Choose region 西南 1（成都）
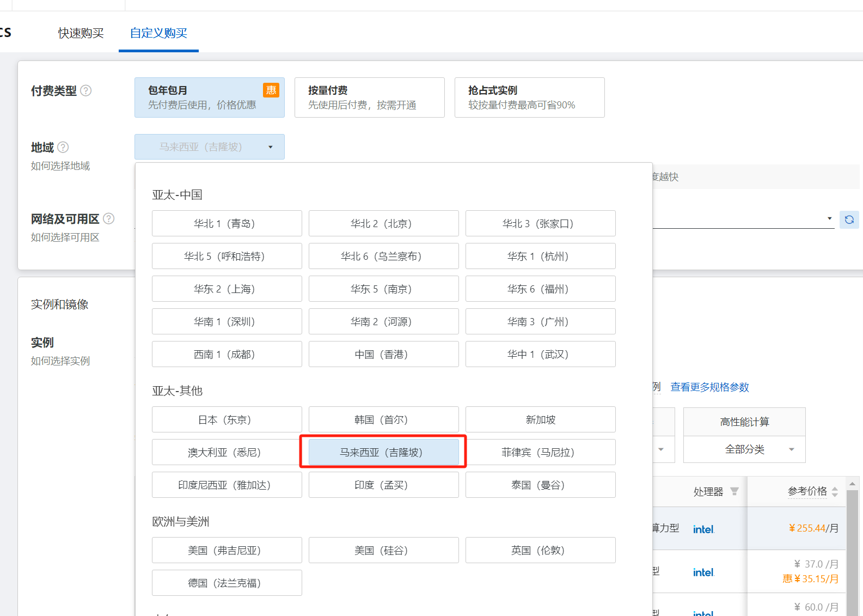863x616 pixels. tap(227, 354)
